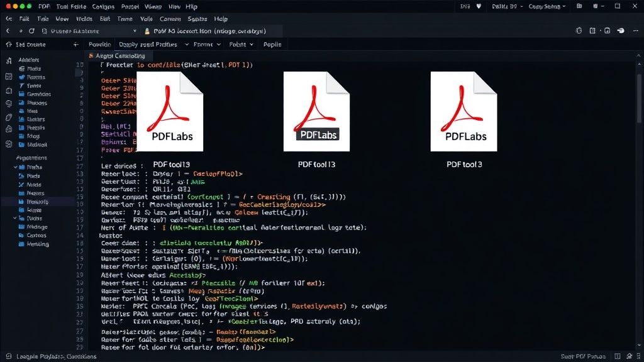Open the split book view icon in toolbar
Screen dimensions: 644x362
pyautogui.click(x=592, y=31)
